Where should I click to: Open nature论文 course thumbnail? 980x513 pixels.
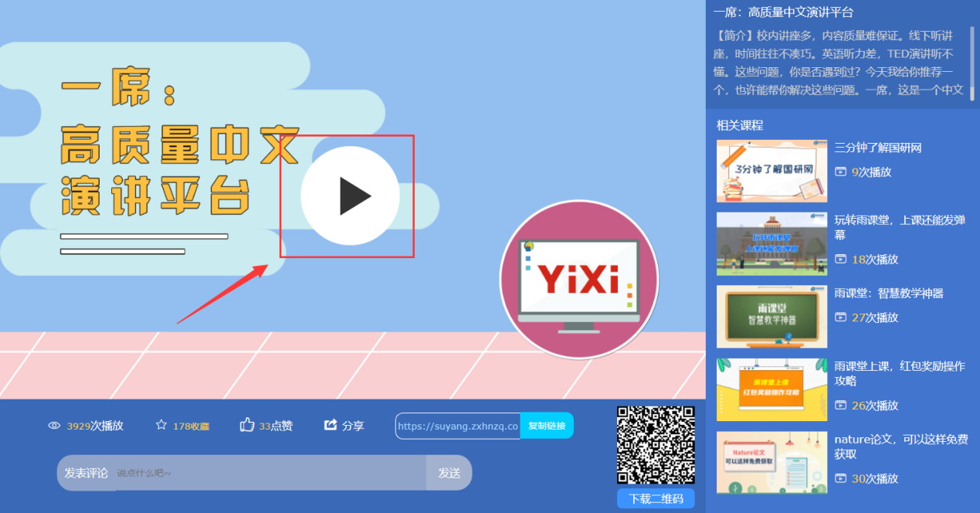click(x=771, y=462)
